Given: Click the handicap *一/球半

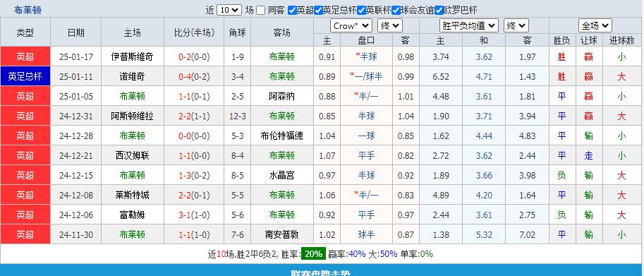Looking at the screenshot, I should click(366, 76).
